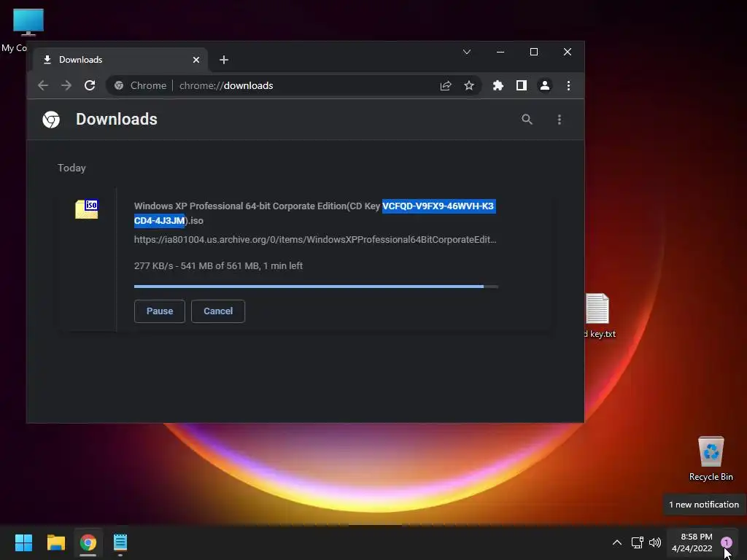Open the Notepad taskbar icon

(x=120, y=542)
